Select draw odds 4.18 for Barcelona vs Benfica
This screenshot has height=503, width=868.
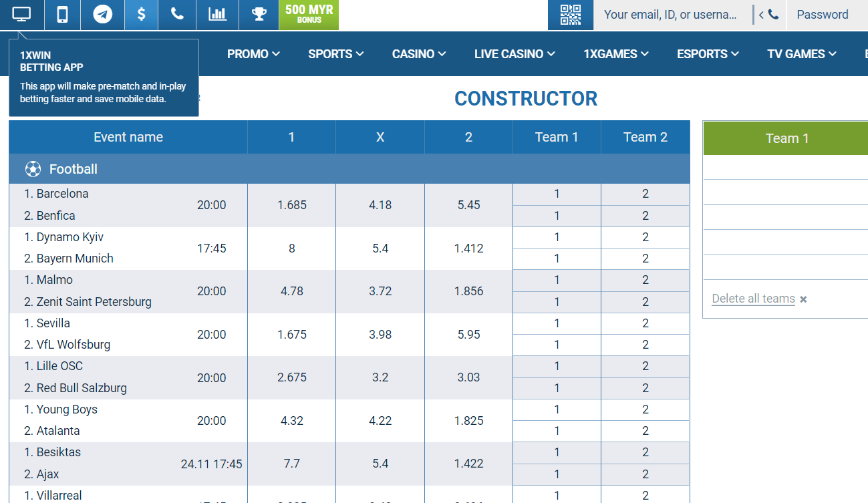(x=380, y=205)
